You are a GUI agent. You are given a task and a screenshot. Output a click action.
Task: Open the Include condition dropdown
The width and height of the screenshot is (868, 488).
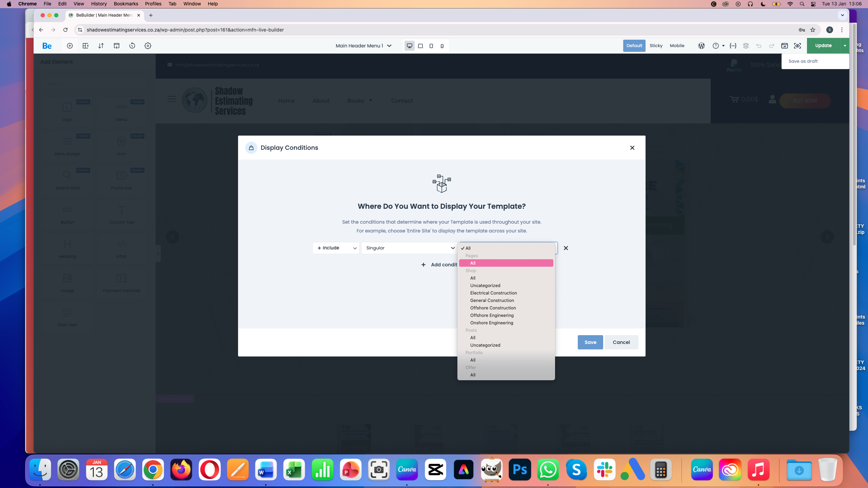(x=336, y=248)
